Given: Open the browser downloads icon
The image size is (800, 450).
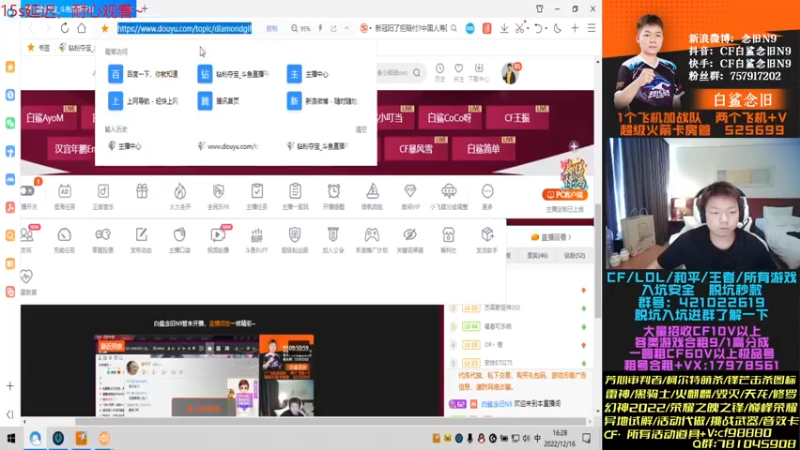Looking at the screenshot, I should (504, 29).
